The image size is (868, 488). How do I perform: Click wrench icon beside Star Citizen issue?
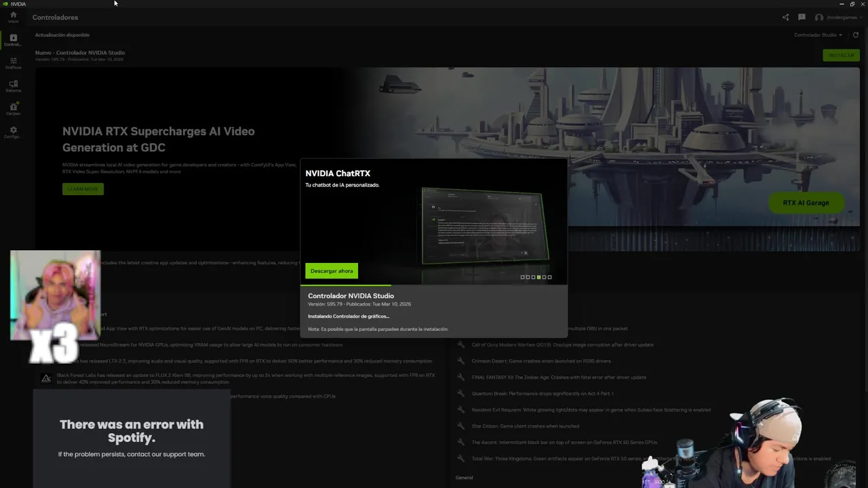pyautogui.click(x=461, y=426)
